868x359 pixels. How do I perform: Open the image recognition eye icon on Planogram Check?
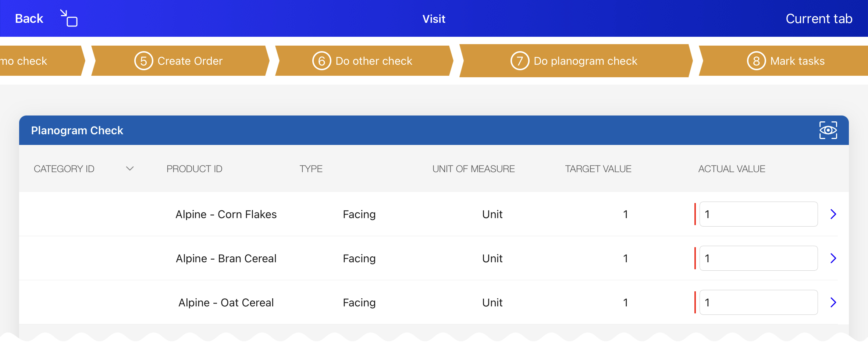[x=829, y=130]
